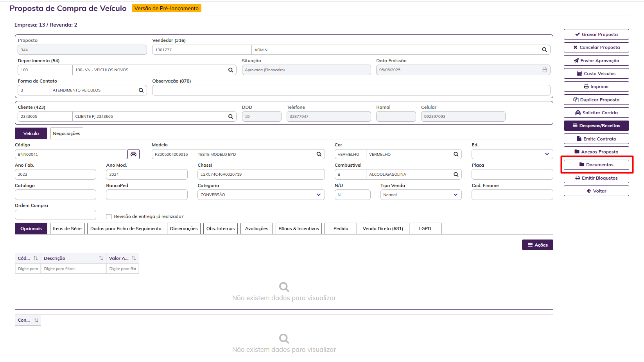Click the Gravar Proposta button
This screenshot has width=644, height=362.
(596, 34)
